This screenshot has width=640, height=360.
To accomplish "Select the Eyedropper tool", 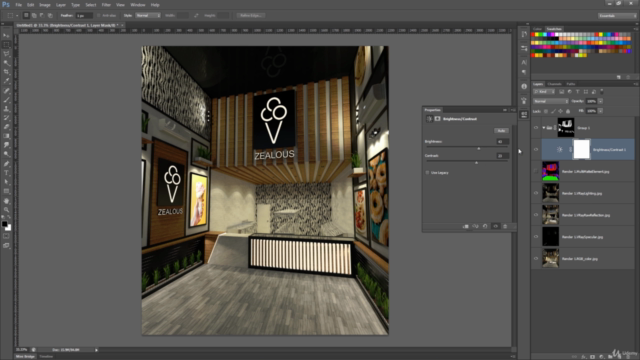I will [x=6, y=81].
